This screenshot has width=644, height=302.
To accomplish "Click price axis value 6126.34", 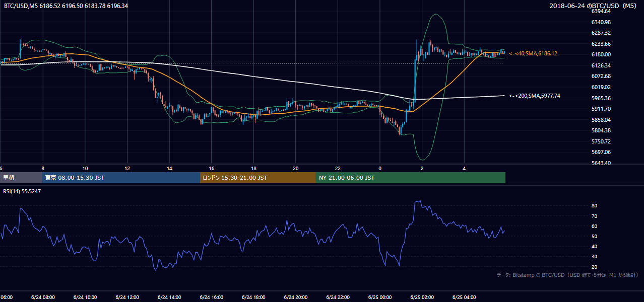I will point(601,65).
